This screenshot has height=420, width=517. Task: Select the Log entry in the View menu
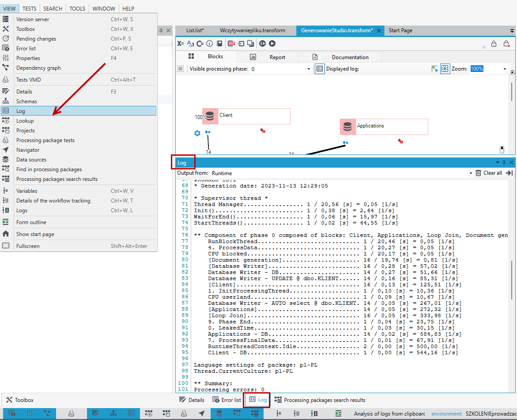(79, 111)
